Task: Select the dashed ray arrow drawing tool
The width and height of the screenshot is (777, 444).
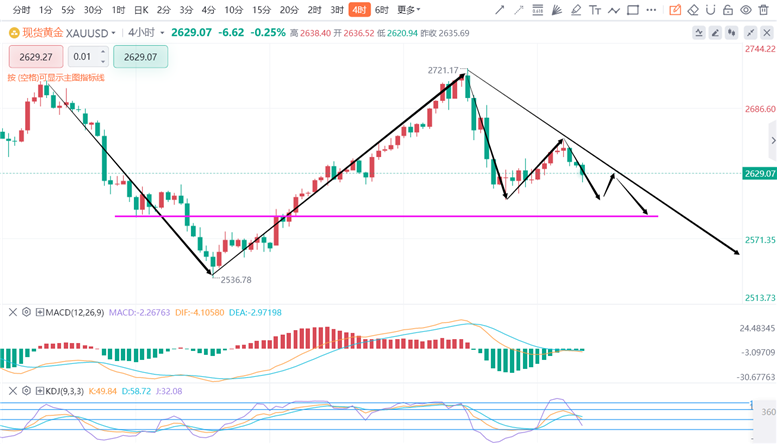Action: [x=518, y=10]
